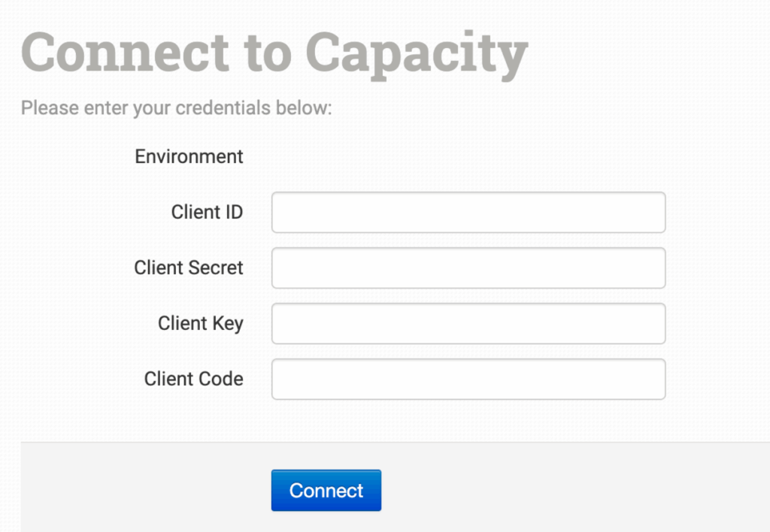This screenshot has width=770, height=532.
Task: Click the Client ID input field
Action: 468,213
